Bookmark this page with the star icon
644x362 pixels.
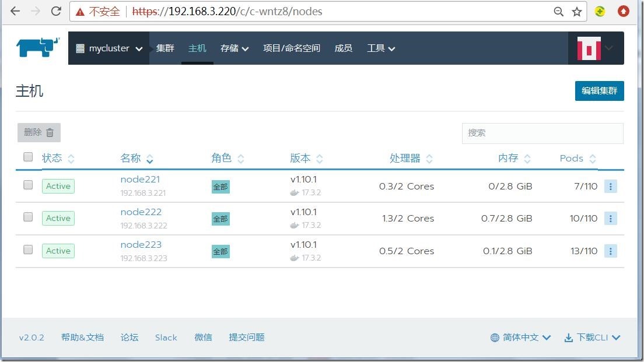point(577,12)
